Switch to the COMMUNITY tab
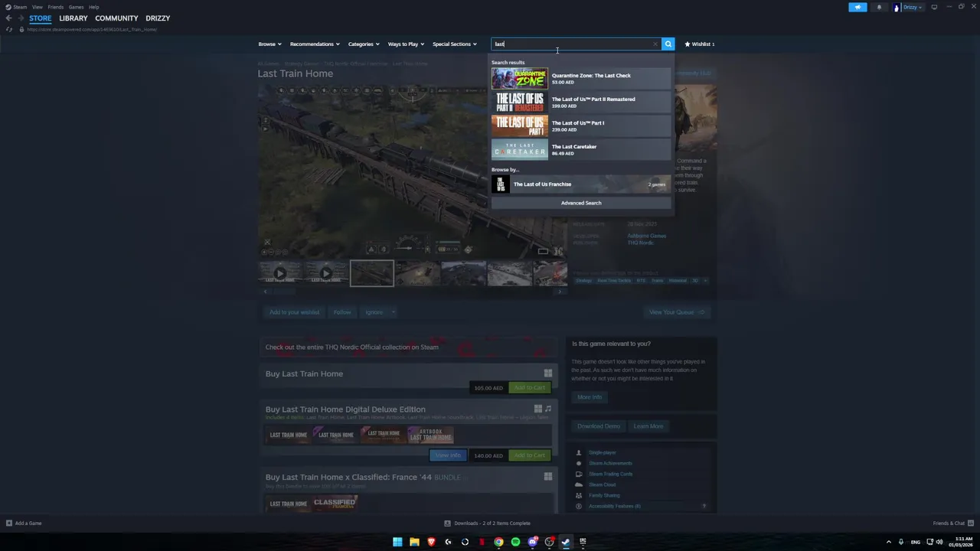The height and width of the screenshot is (551, 980). (x=116, y=18)
